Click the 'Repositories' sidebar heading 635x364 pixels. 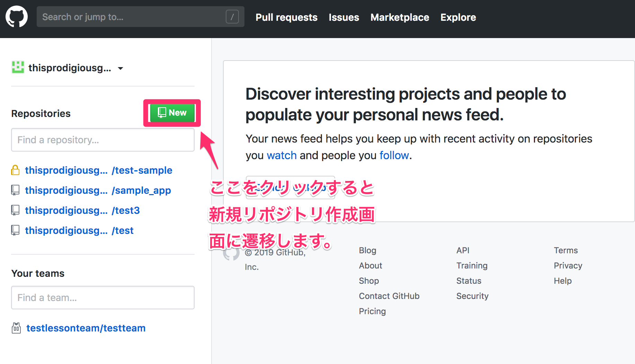41,113
